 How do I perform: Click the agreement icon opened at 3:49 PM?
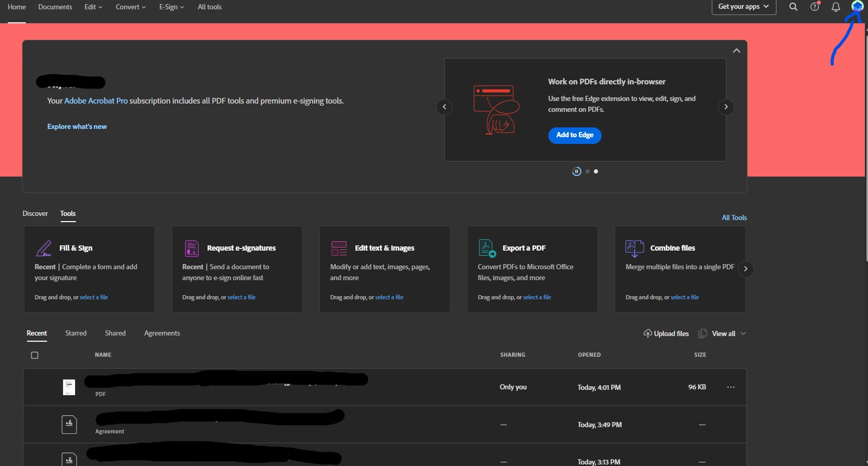pos(69,425)
